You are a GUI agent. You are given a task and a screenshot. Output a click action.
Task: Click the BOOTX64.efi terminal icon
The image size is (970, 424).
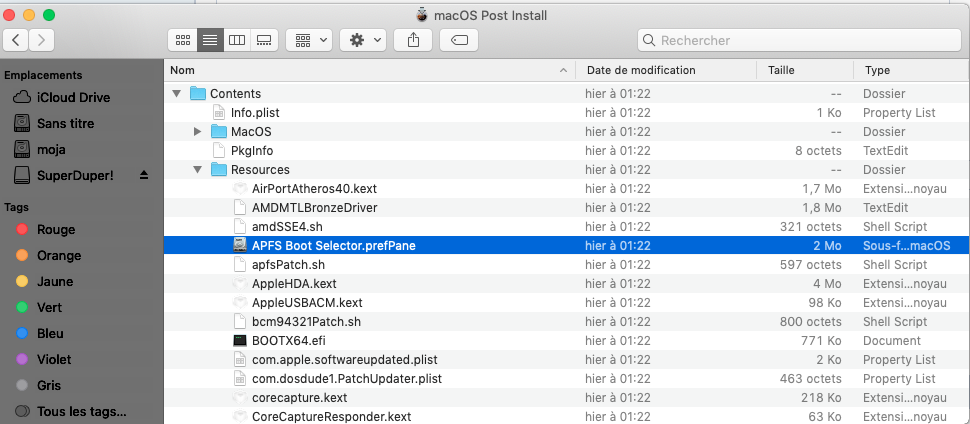pyautogui.click(x=240, y=341)
